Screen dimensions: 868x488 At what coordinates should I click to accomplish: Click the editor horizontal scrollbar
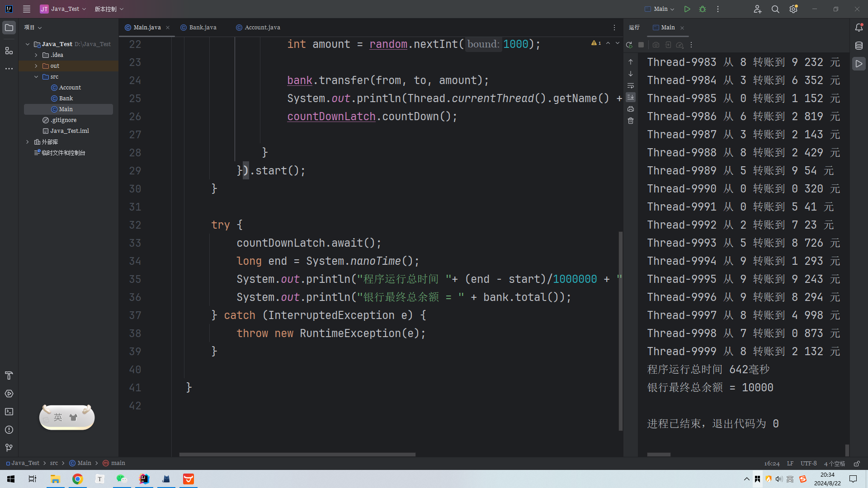coord(297,455)
